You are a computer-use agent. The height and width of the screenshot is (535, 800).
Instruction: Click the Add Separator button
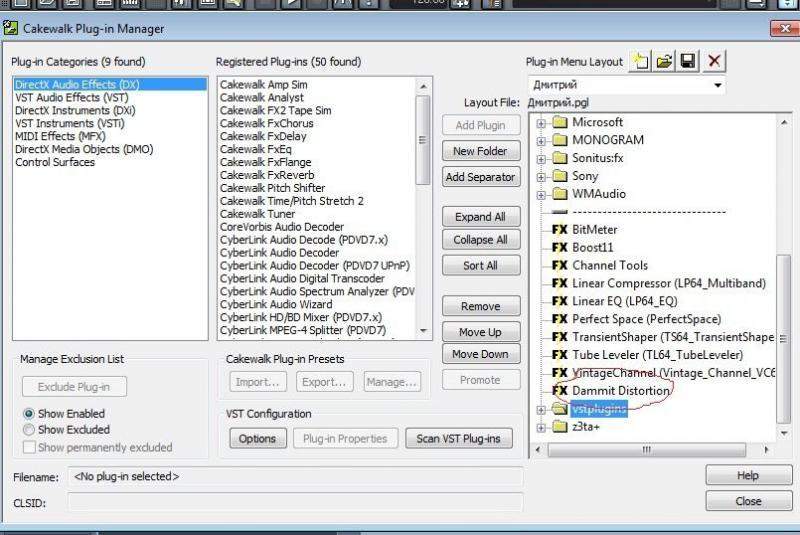(481, 177)
